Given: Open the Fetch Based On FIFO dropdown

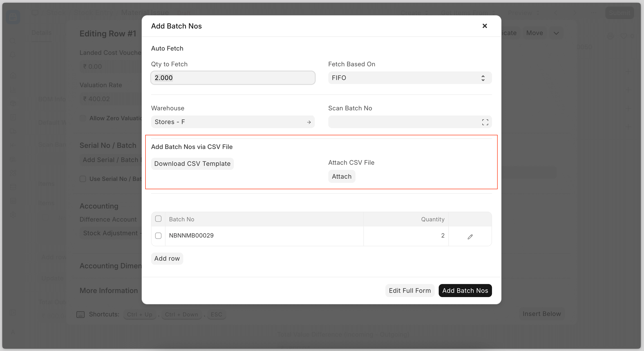Looking at the screenshot, I should click(x=409, y=78).
